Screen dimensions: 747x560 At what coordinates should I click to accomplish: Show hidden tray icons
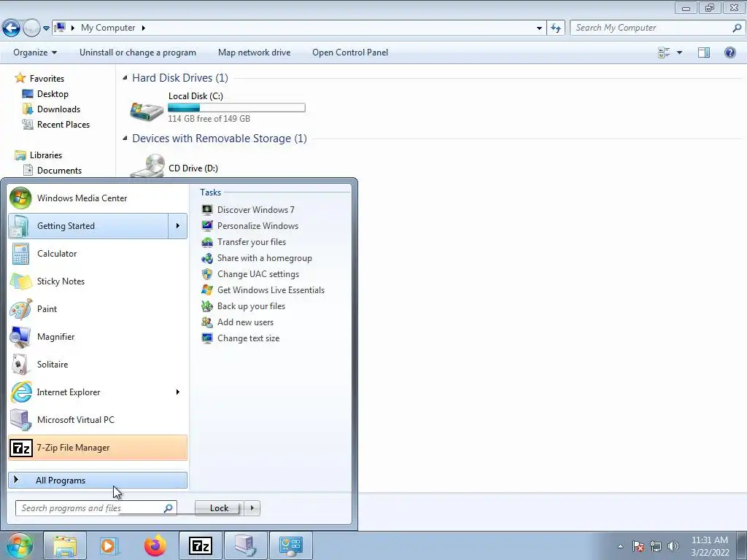tap(620, 546)
